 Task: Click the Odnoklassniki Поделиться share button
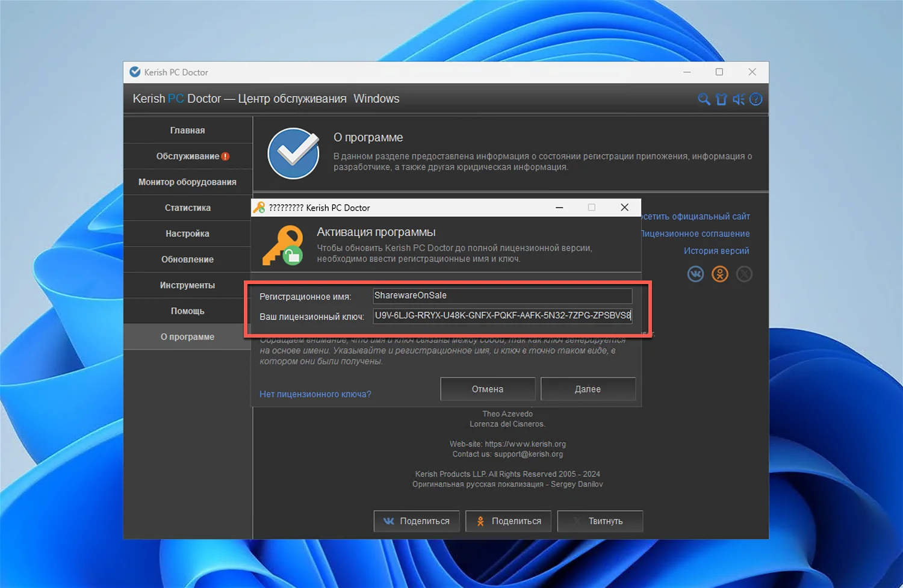click(509, 521)
